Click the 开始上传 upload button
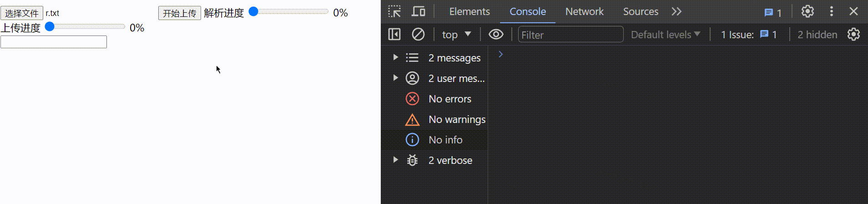This screenshot has height=204, width=868. pos(180,13)
